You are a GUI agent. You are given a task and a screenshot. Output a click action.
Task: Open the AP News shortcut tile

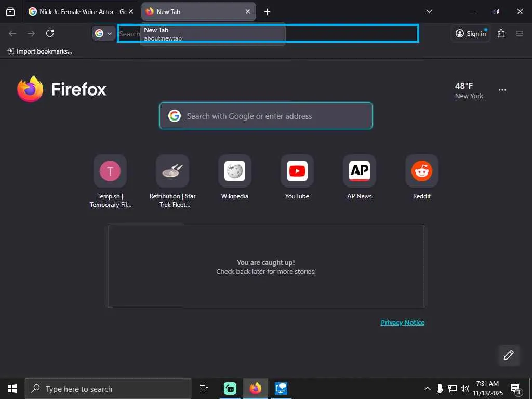360,178
